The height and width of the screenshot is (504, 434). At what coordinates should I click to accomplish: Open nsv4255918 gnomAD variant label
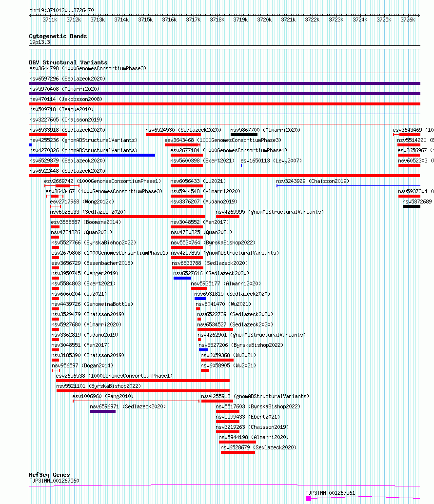(x=255, y=397)
